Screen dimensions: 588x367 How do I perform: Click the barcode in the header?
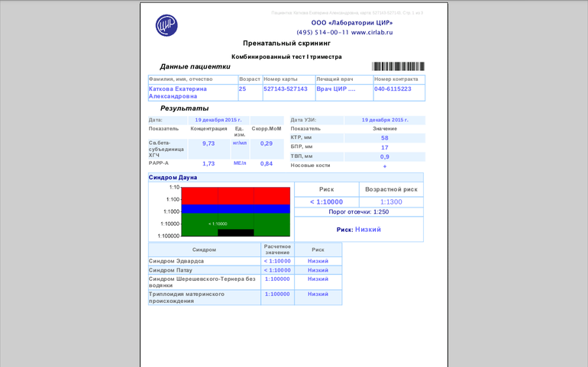click(x=398, y=66)
